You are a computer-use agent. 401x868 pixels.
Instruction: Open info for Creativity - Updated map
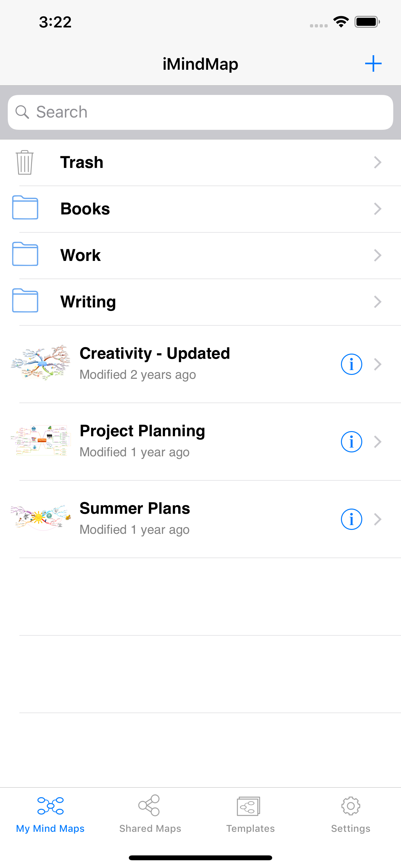(x=351, y=364)
